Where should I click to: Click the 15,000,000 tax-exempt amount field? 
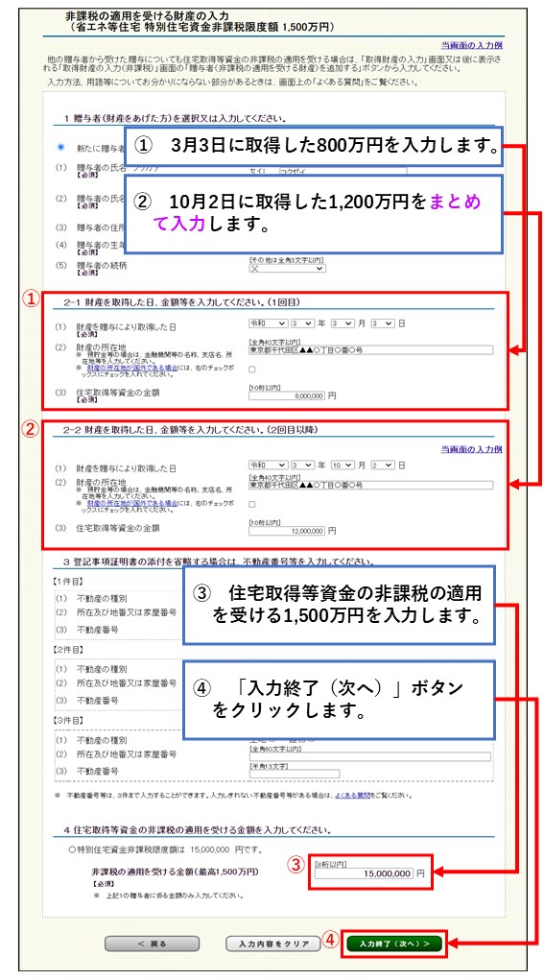coord(365,873)
